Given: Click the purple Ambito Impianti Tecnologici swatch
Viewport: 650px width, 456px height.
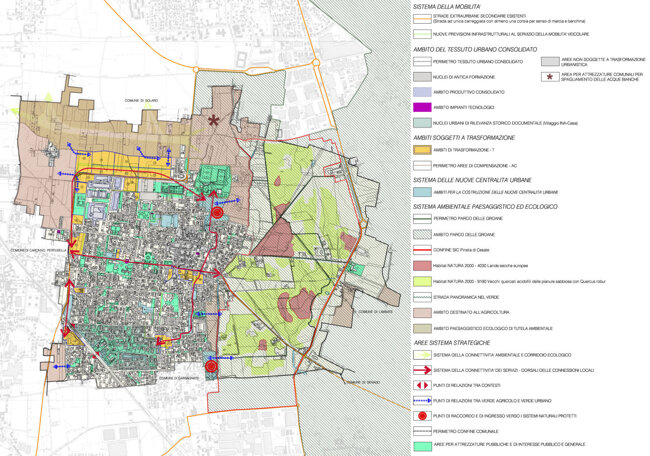Looking at the screenshot, I should (422, 105).
